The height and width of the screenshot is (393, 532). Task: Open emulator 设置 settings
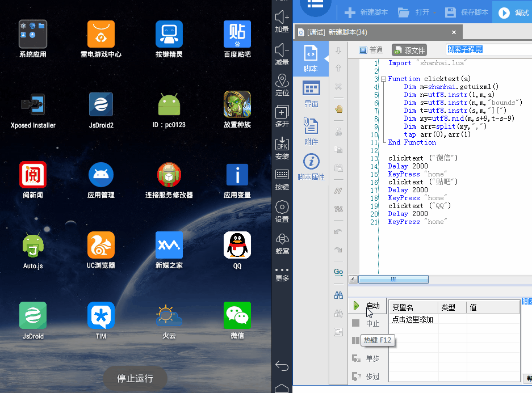click(x=282, y=212)
